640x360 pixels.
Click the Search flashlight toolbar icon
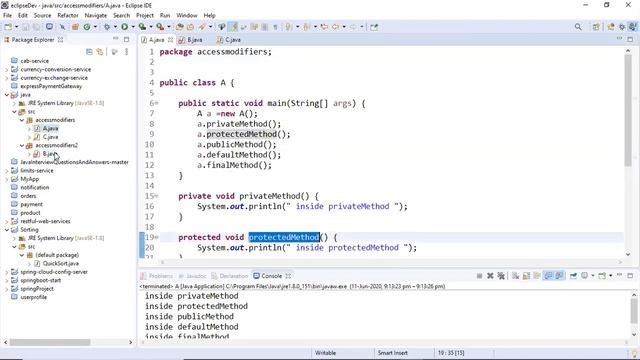[x=202, y=27]
